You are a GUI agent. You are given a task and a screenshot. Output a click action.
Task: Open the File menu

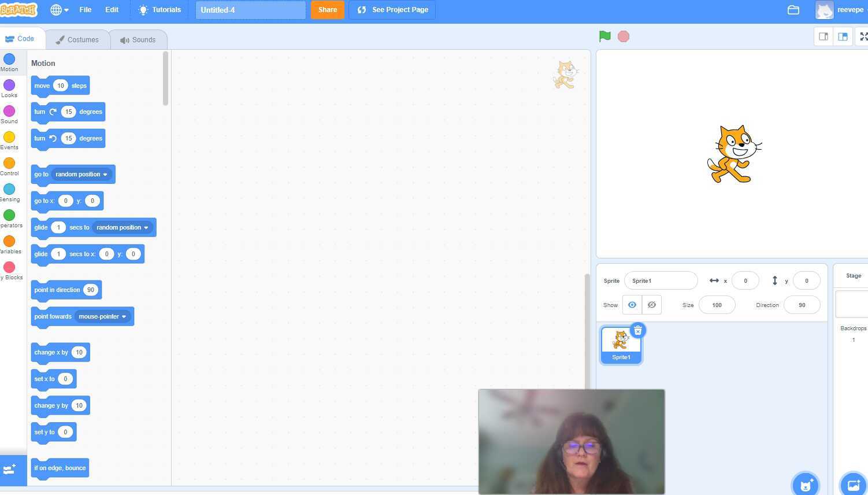tap(85, 10)
